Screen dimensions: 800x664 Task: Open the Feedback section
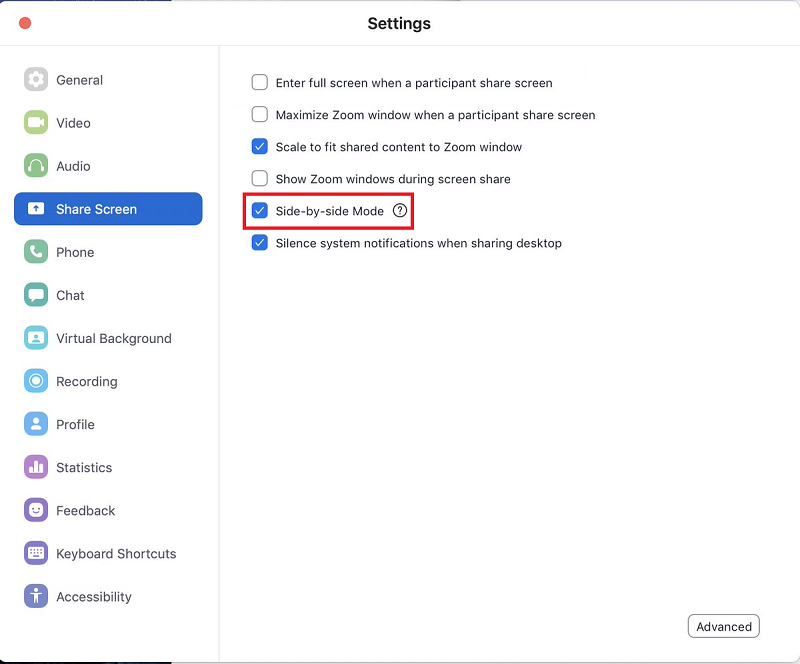pos(86,510)
